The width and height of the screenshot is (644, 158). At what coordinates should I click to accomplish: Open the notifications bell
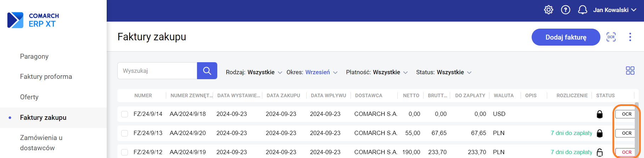(x=582, y=10)
